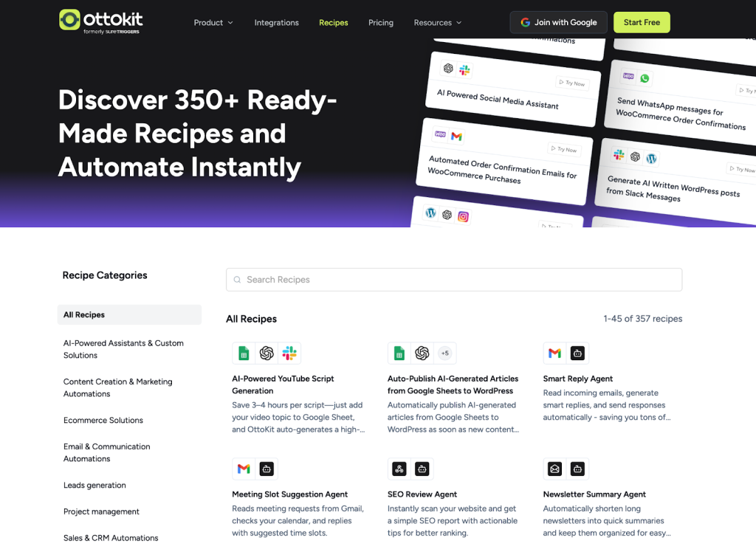756x552 pixels.
Task: Click the webhook icon on SEO Review Agent
Action: [x=399, y=469]
